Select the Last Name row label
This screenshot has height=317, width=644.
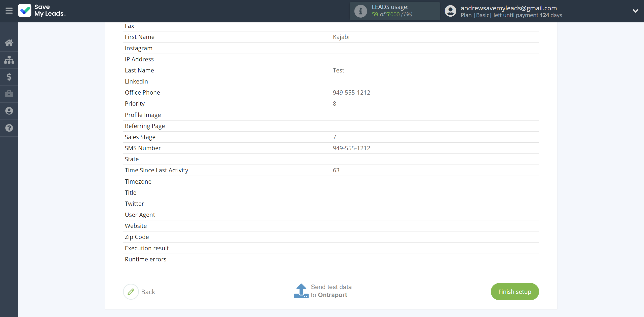(139, 70)
